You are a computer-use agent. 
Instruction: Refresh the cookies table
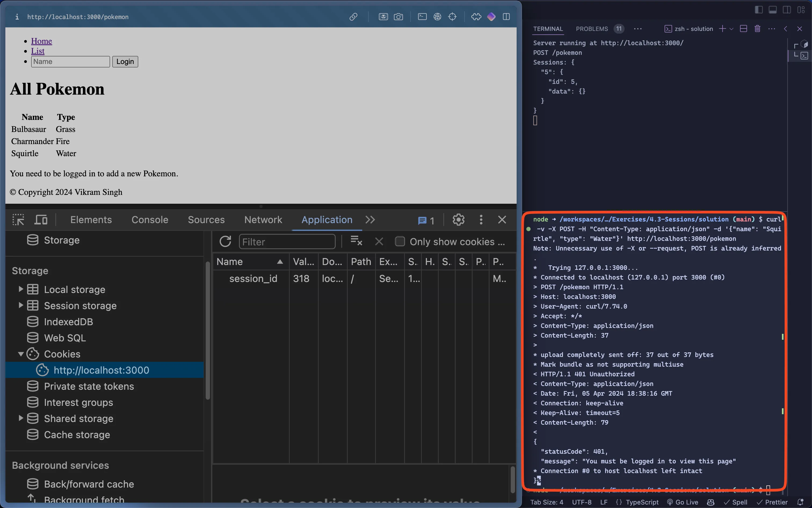click(x=225, y=242)
